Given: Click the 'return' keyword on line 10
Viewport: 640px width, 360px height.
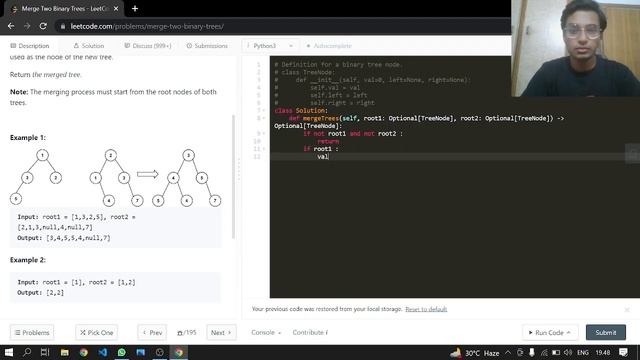Looking at the screenshot, I should pyautogui.click(x=328, y=141).
